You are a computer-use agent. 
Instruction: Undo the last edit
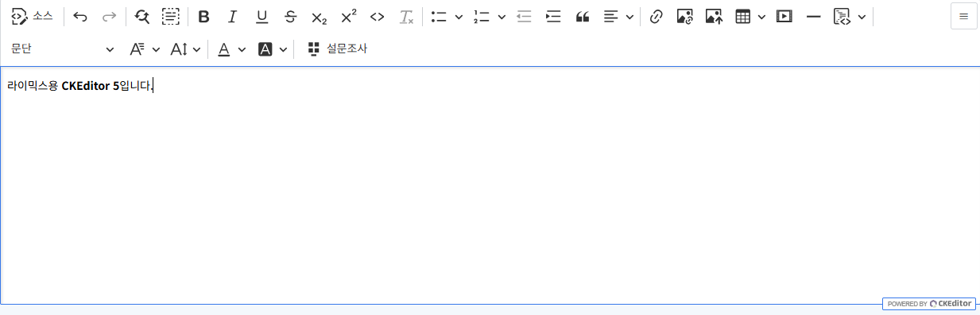[x=80, y=16]
